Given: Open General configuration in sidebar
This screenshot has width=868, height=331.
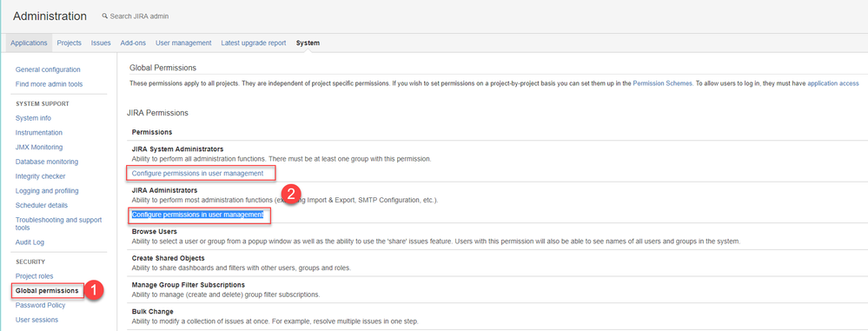Looking at the screenshot, I should pos(48,70).
